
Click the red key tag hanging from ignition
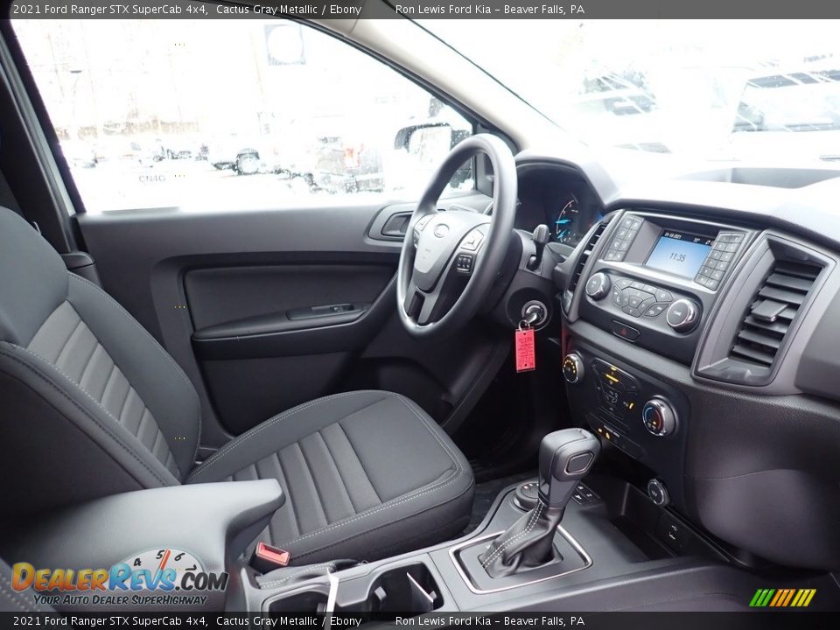click(x=524, y=348)
